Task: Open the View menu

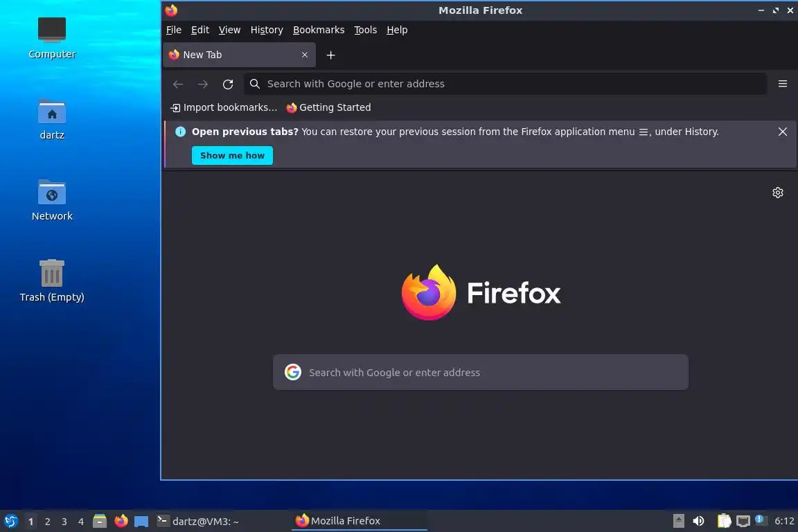Action: 229,30
